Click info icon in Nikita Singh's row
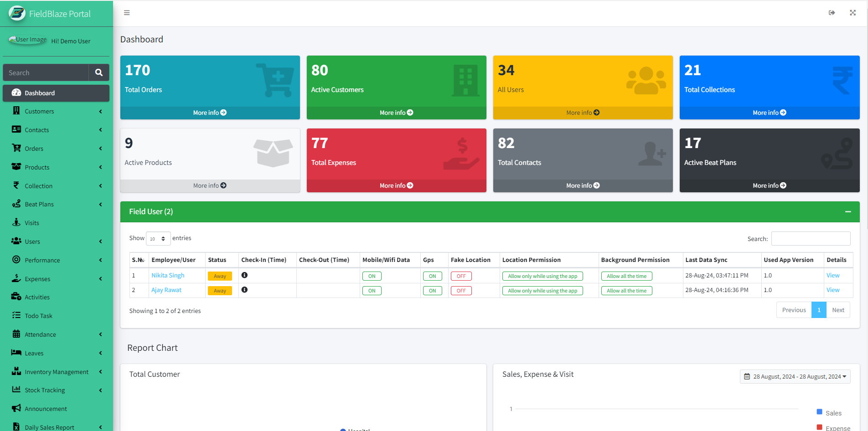868x431 pixels. pyautogui.click(x=244, y=275)
